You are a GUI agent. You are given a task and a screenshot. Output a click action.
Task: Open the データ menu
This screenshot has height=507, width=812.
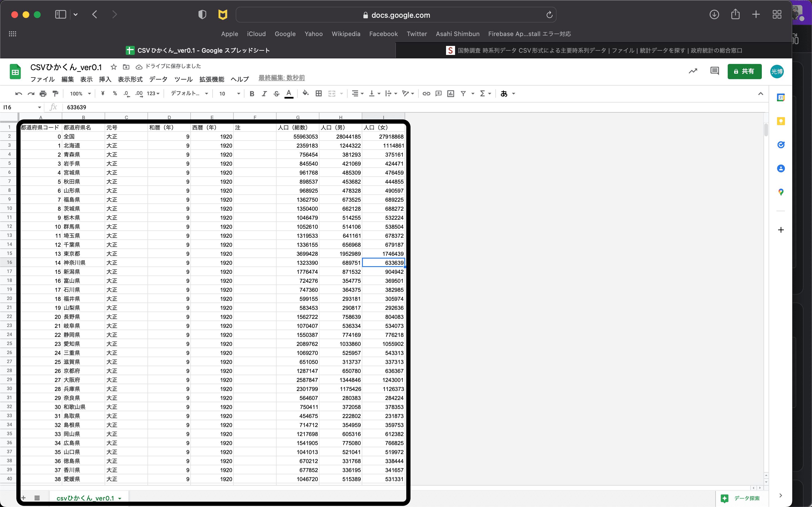(158, 79)
